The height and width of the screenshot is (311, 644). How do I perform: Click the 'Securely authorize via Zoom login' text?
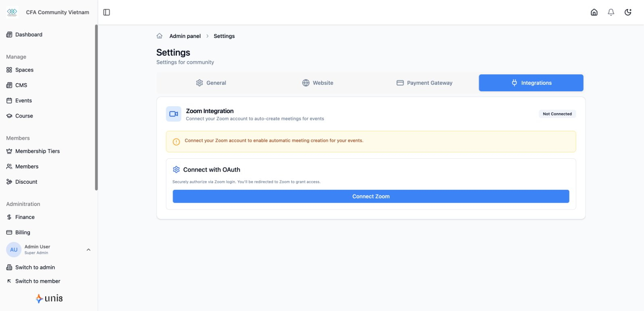click(247, 182)
